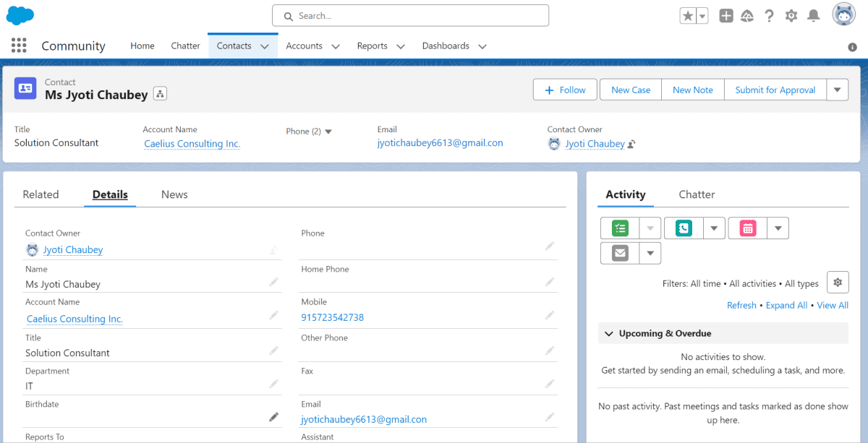The height and width of the screenshot is (443, 868).
Task: Click the View All activities link
Action: 833,305
